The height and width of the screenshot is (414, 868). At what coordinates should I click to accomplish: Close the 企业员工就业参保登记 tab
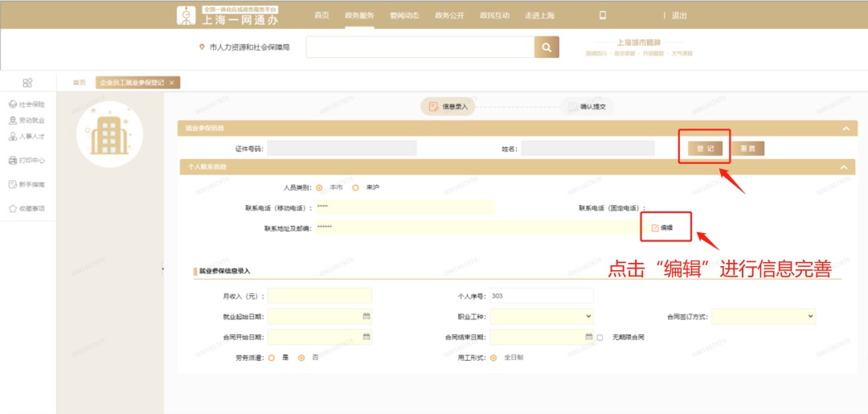coord(171,83)
